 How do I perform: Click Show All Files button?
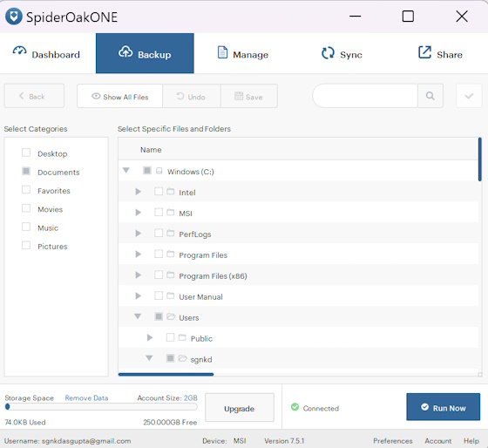click(x=120, y=97)
